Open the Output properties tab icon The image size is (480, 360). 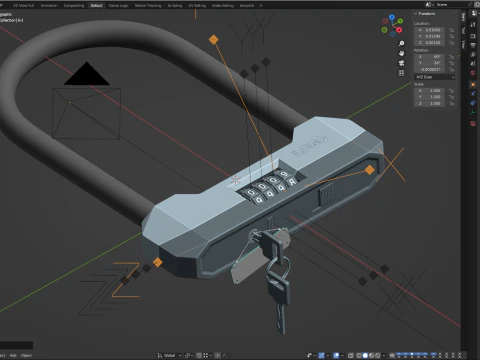pyautogui.click(x=473, y=45)
